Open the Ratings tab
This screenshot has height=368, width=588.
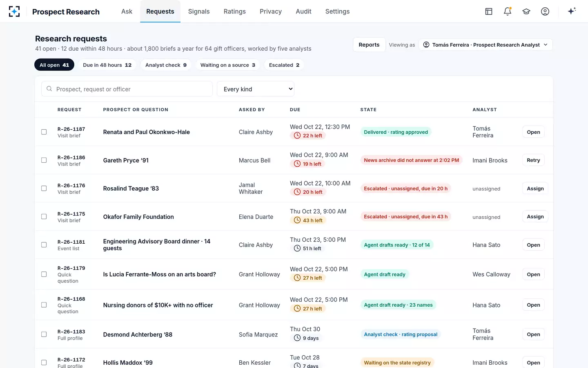click(235, 11)
